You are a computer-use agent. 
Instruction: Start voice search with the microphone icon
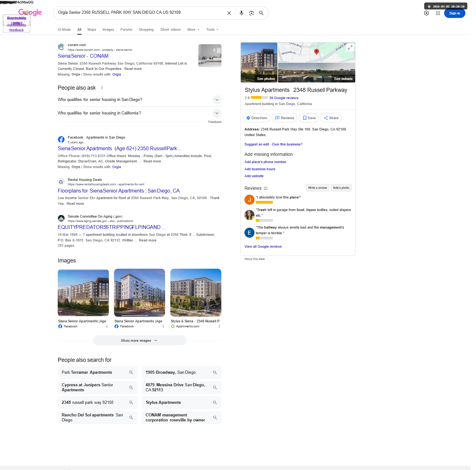coord(241,13)
